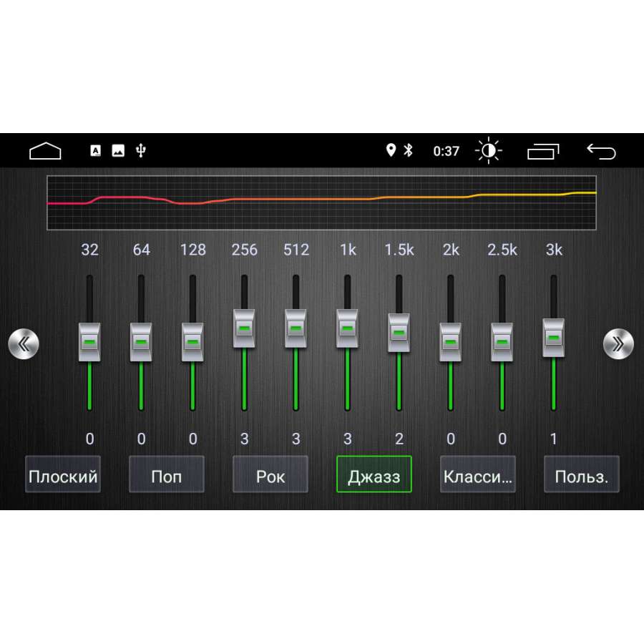Tap the 3k frequency label
644x644 pixels.
pyautogui.click(x=554, y=250)
